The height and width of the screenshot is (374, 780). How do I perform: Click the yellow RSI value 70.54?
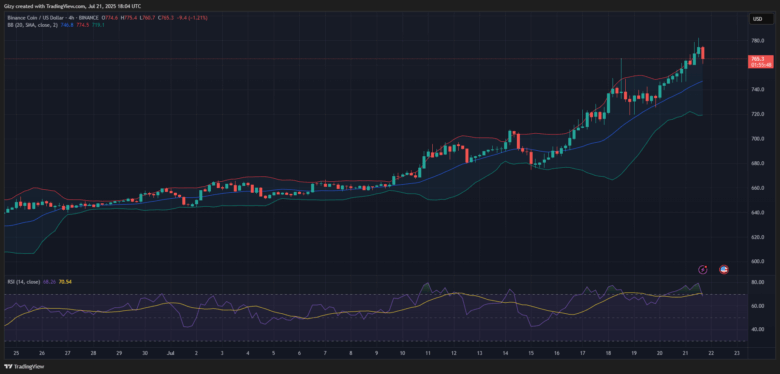(x=66, y=282)
